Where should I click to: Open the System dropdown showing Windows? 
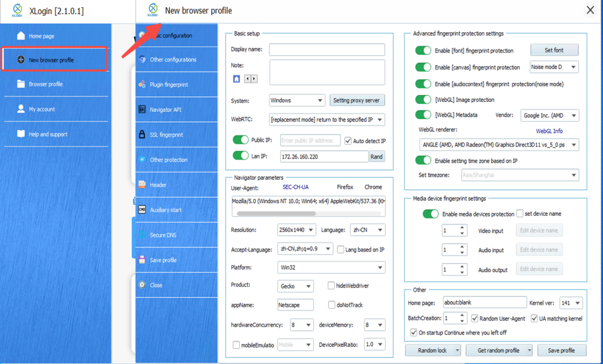pos(297,101)
